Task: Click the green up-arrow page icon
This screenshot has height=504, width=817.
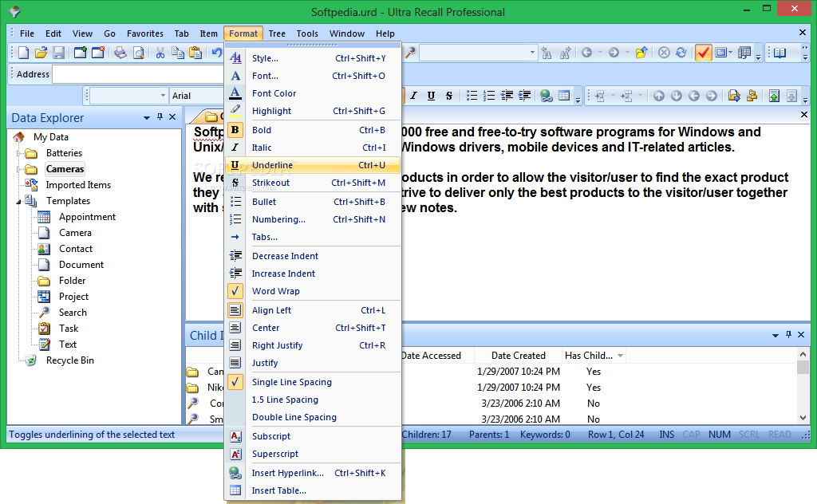Action: [774, 96]
